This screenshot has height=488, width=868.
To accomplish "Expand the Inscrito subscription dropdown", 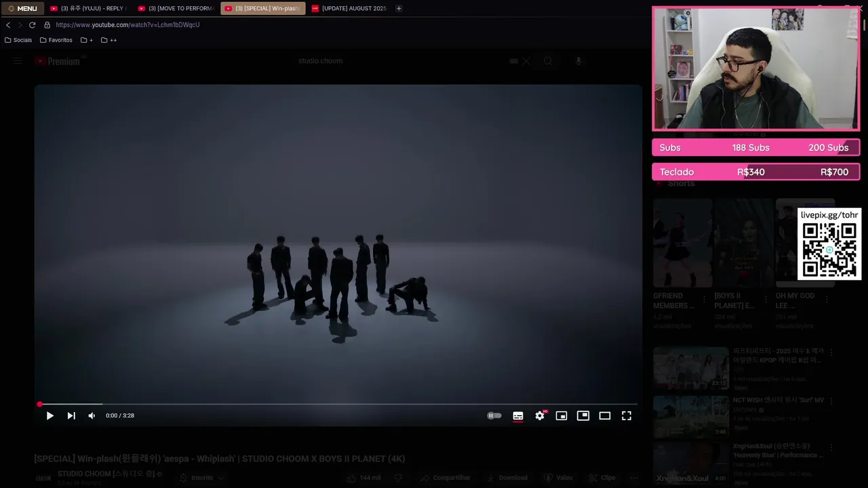I will click(x=202, y=478).
